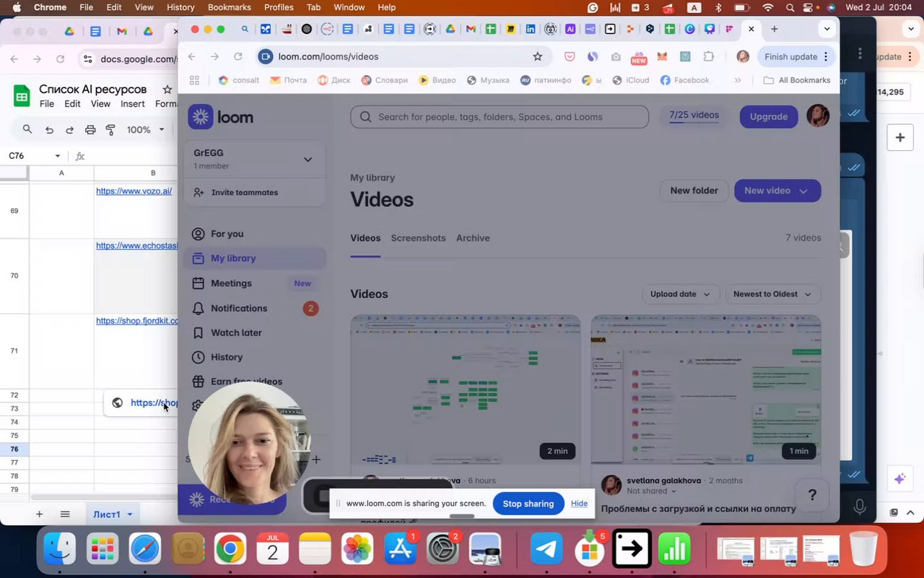Viewport: 924px width, 578px height.
Task: Open the MetaMask fox extension icon
Action: tap(661, 56)
